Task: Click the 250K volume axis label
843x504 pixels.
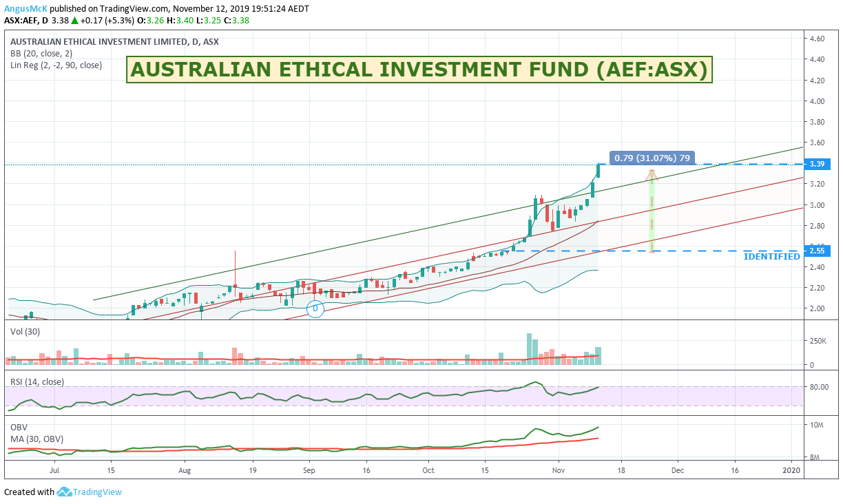Action: (818, 342)
